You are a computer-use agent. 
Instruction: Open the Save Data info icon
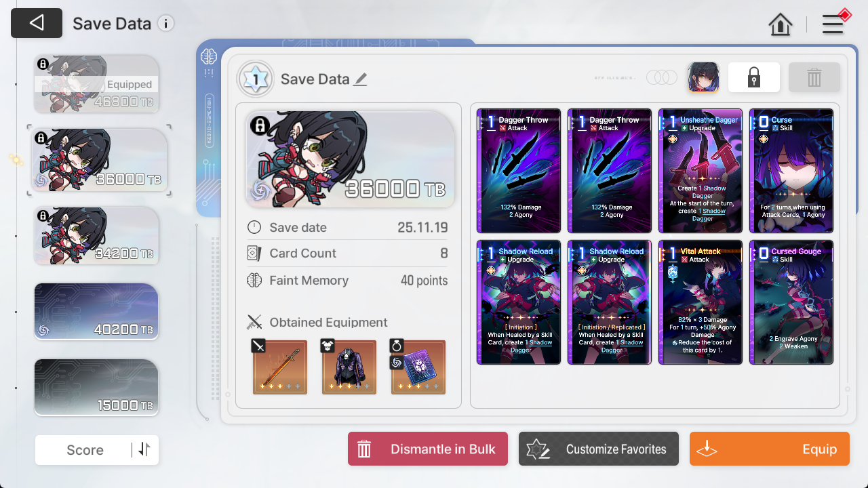165,24
